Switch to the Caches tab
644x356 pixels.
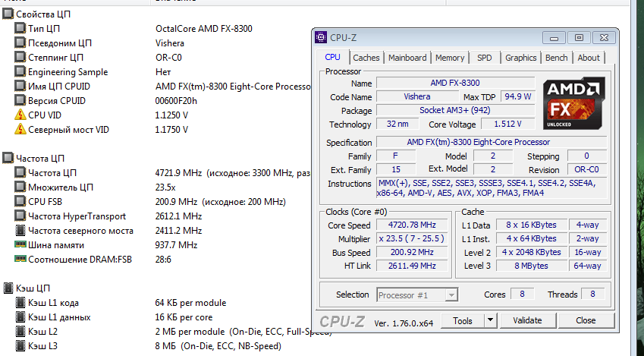pyautogui.click(x=366, y=58)
